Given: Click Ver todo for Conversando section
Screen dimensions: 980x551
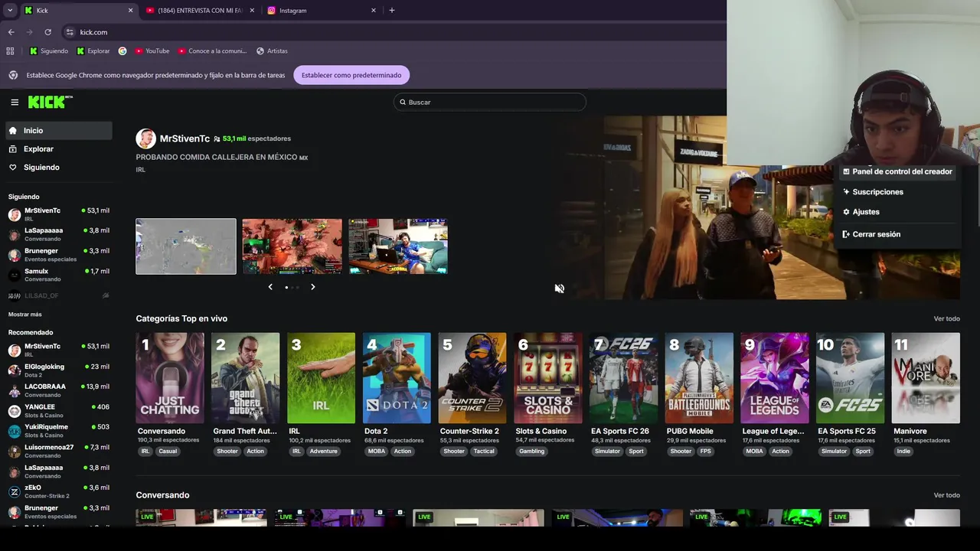Looking at the screenshot, I should (x=946, y=495).
